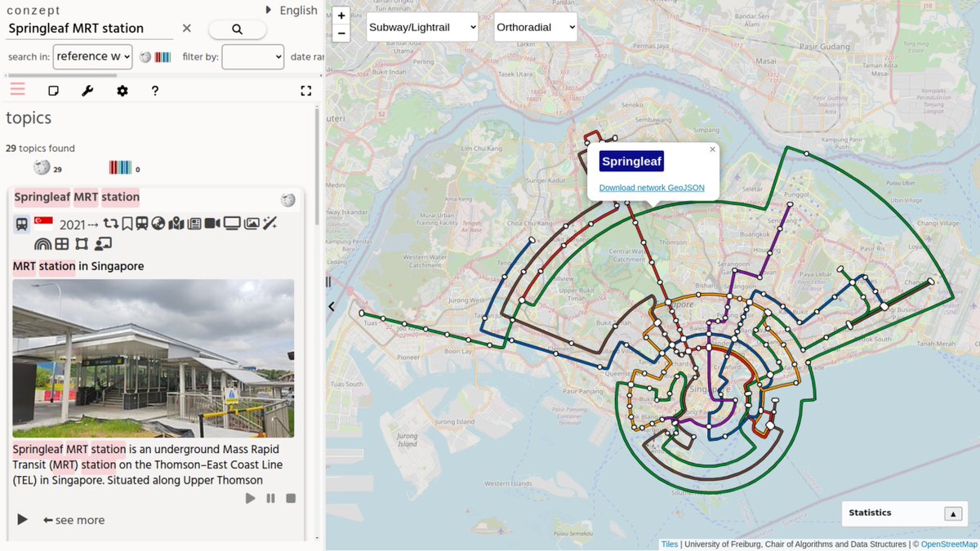Click the monitor screen icon

pos(232,224)
